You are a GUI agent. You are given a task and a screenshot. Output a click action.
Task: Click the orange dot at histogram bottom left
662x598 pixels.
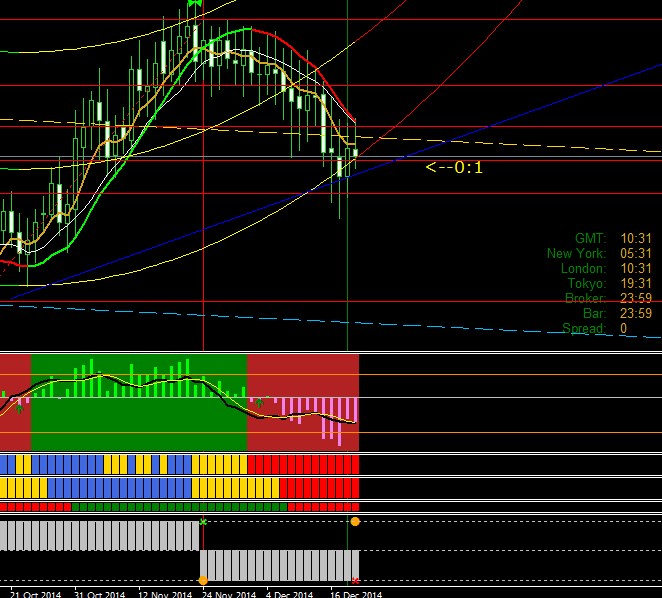click(x=203, y=580)
